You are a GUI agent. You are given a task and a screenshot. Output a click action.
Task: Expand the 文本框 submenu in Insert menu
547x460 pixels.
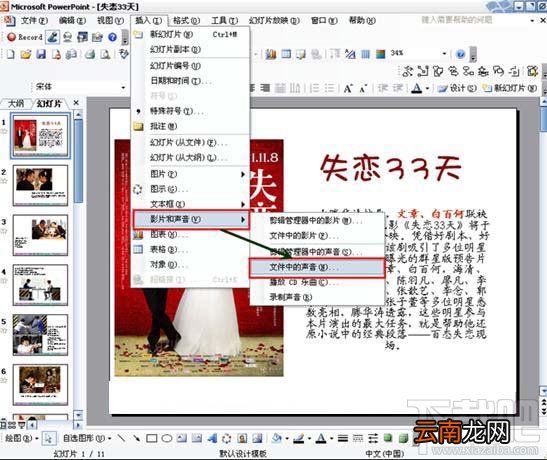pos(190,204)
